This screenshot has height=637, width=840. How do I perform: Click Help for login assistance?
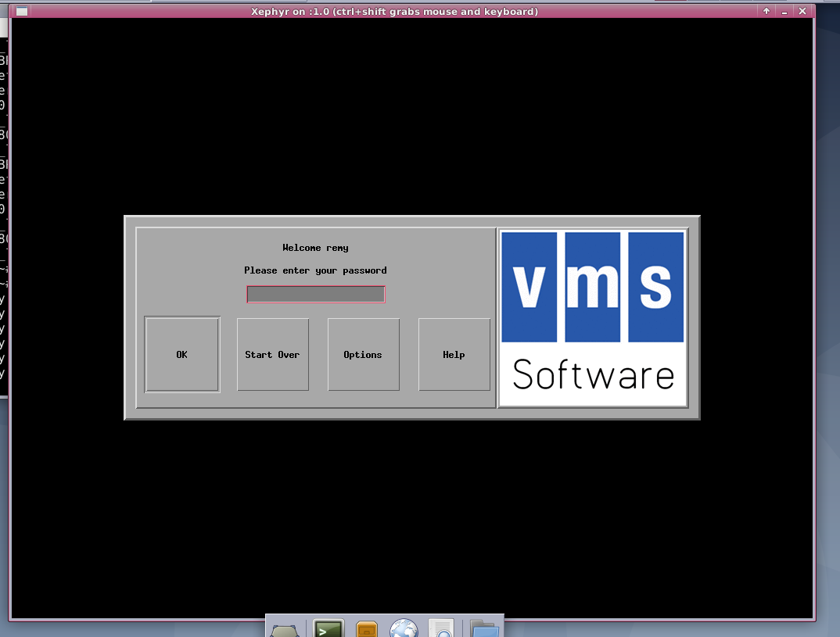tap(454, 354)
